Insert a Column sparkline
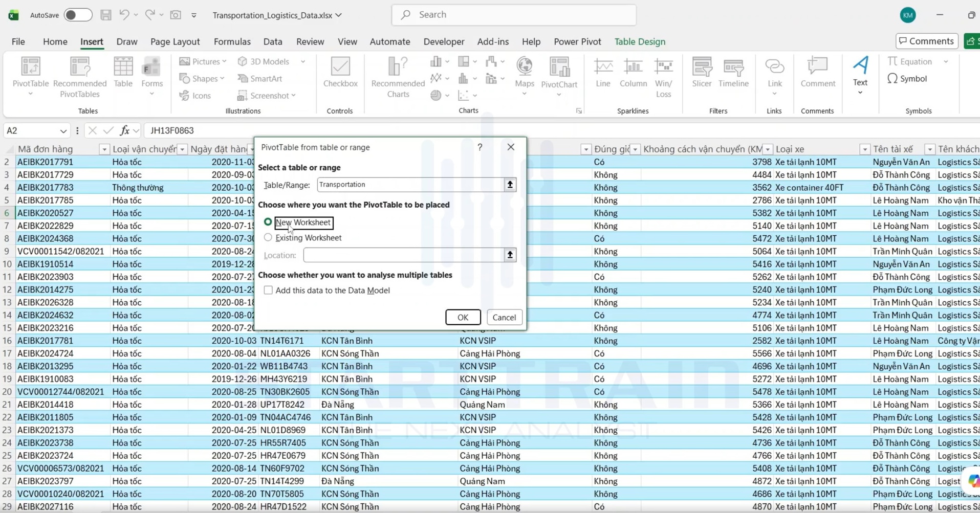The width and height of the screenshot is (980, 513). click(633, 73)
